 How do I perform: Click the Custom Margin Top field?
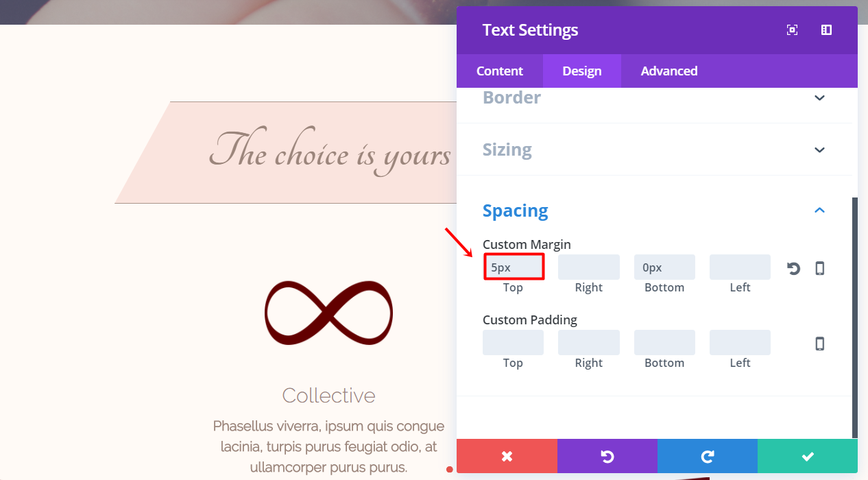(514, 267)
